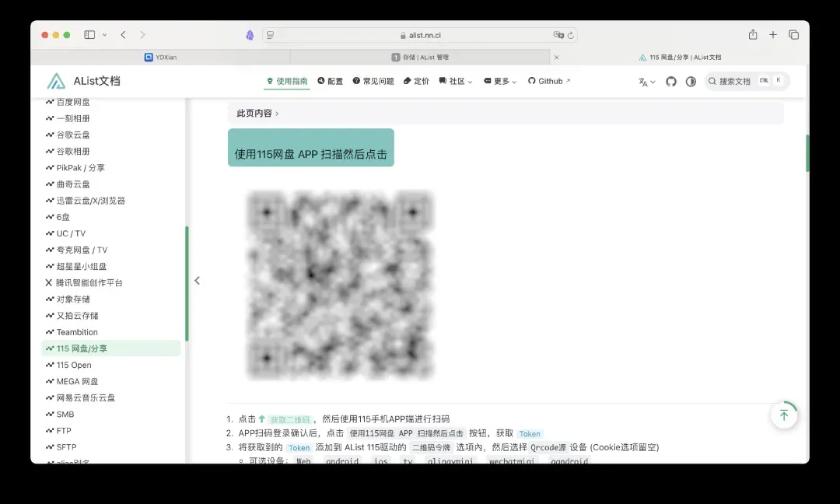Expand the 社区 dropdown menu
The image size is (840, 504).
pos(456,81)
